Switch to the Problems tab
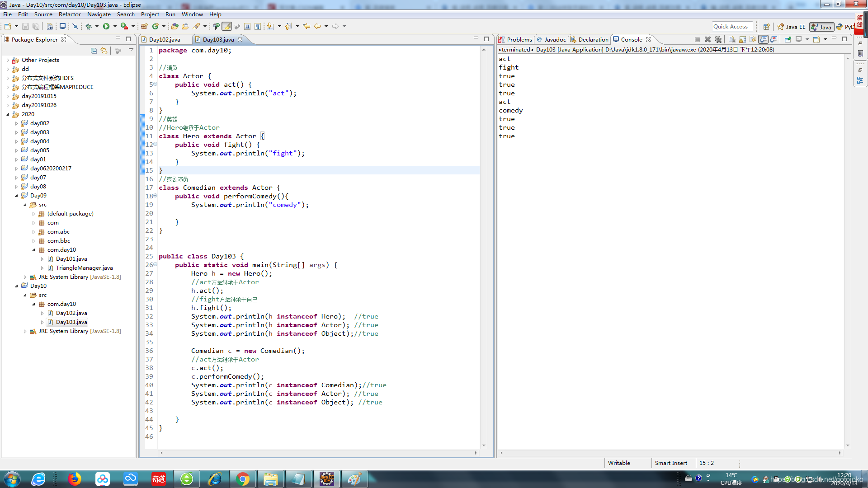Image resolution: width=868 pixels, height=488 pixels. coord(515,39)
